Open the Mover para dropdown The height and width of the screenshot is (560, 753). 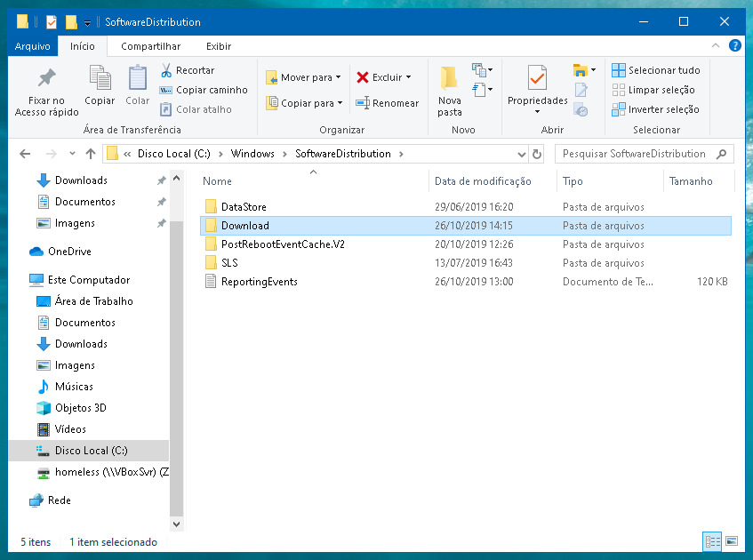(303, 77)
